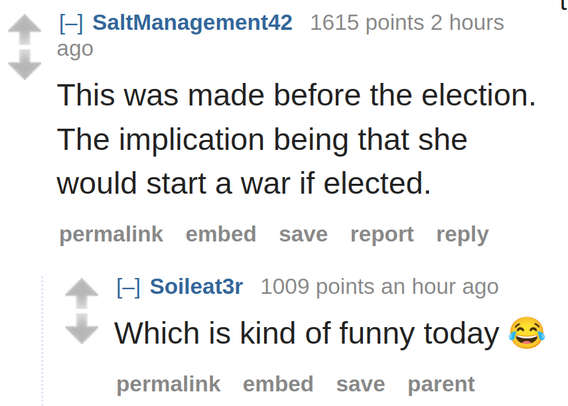Downvote SaltManagement42's comment

25,65
